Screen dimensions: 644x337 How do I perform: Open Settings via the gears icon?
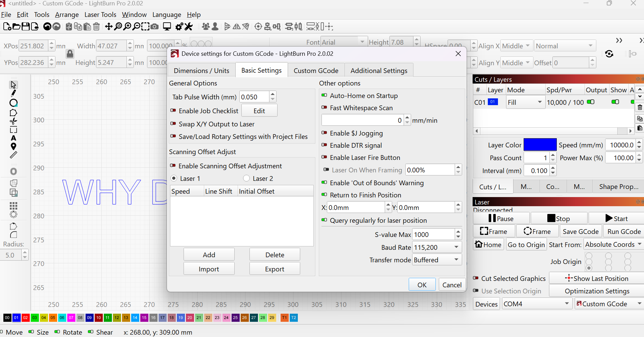(180, 26)
